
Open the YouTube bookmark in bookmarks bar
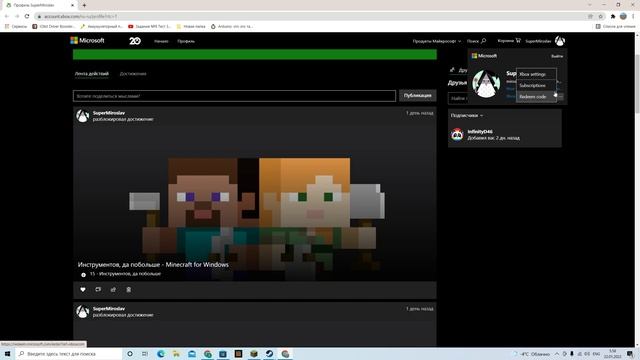tap(149, 26)
